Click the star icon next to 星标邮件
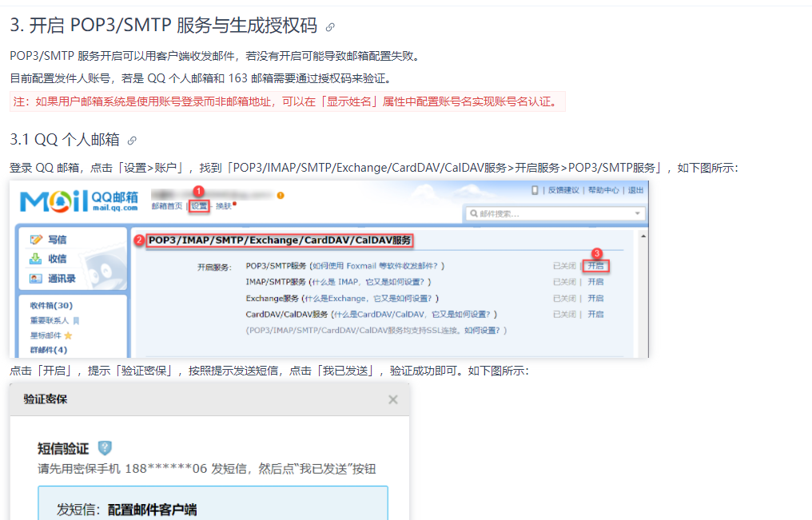812x520 pixels. click(69, 335)
